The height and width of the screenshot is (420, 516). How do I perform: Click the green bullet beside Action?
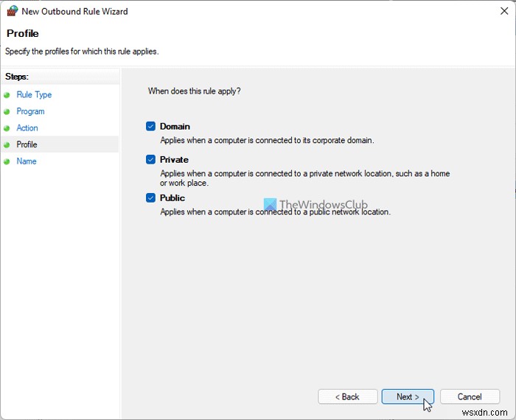coord(7,128)
